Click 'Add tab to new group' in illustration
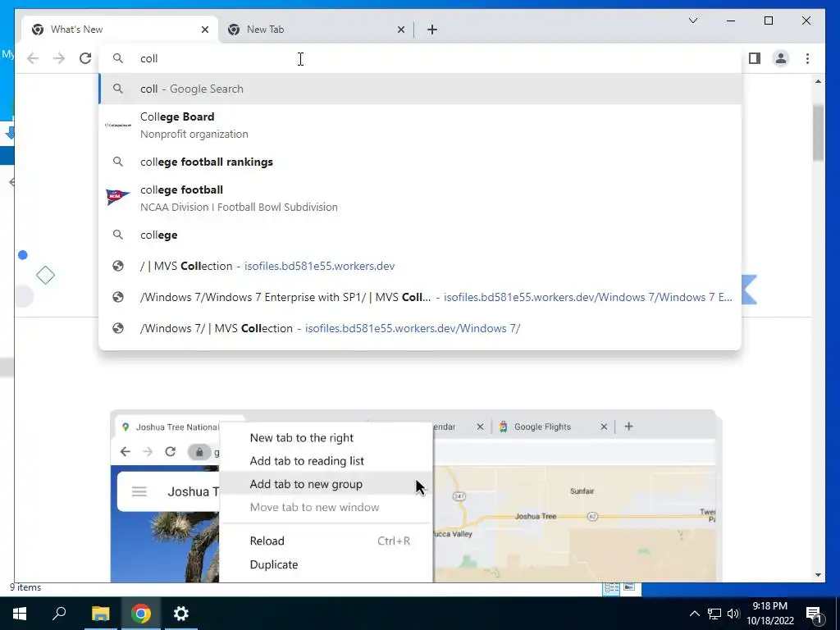The width and height of the screenshot is (840, 630). (x=306, y=484)
